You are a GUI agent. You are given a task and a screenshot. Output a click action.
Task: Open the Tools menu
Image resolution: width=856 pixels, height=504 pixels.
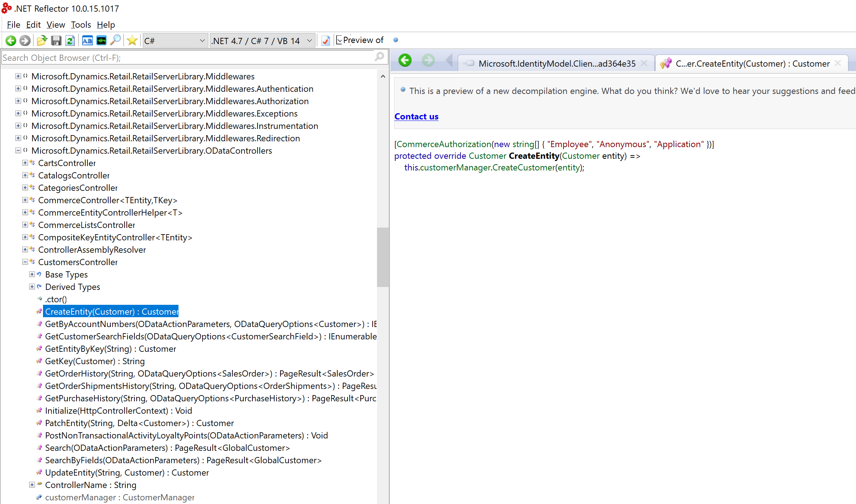pyautogui.click(x=81, y=25)
